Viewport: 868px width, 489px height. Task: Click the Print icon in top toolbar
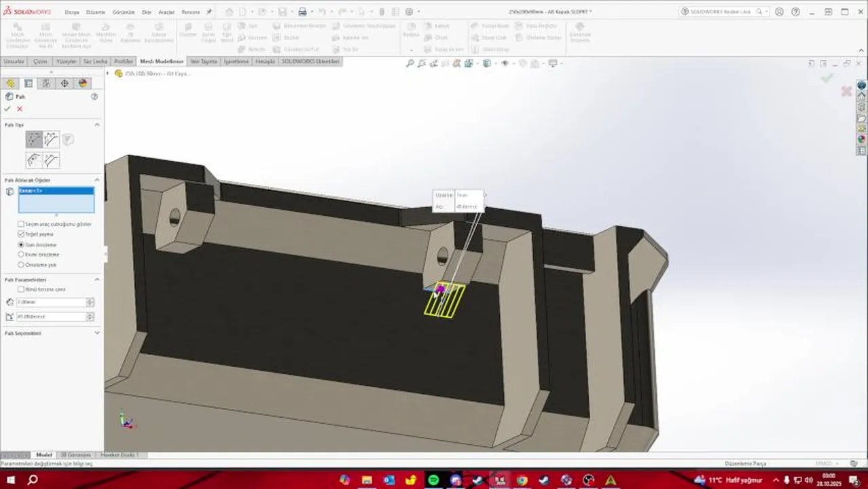pyautogui.click(x=302, y=12)
